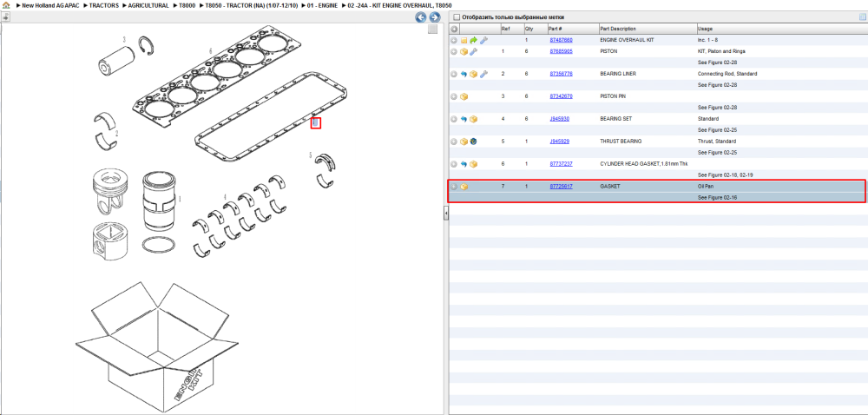
Task: Select the 'THRUST BEARING' description cell
Action: tap(621, 142)
